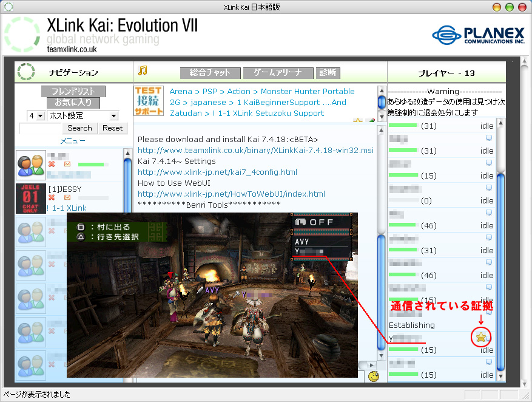Open the kai7_4config.html settings link
The height and width of the screenshot is (402, 532).
[x=218, y=172]
